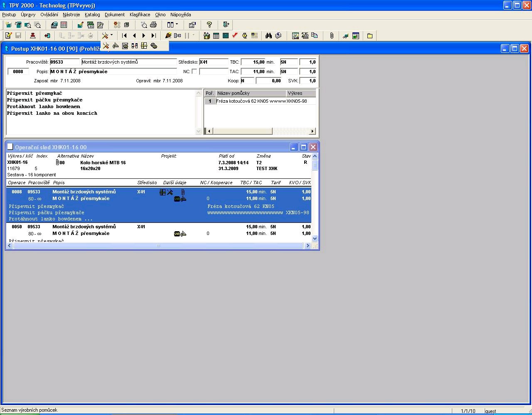This screenshot has width=532, height=415.
Task: Click the triangle ruler icon in floating toolbar
Action: pyautogui.click(x=116, y=46)
